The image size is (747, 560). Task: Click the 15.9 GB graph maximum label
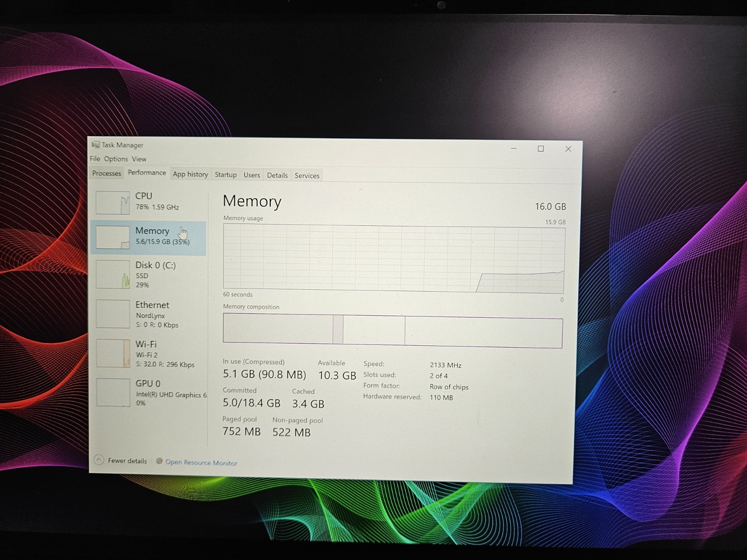tap(555, 222)
